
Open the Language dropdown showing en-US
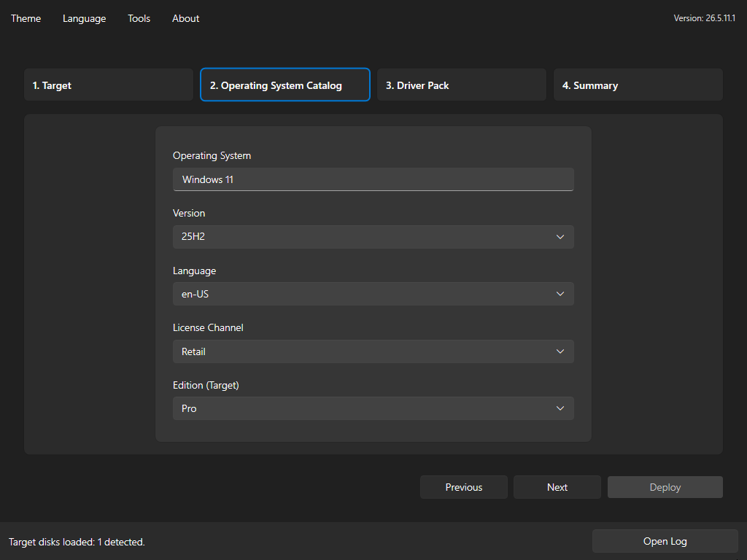point(373,294)
